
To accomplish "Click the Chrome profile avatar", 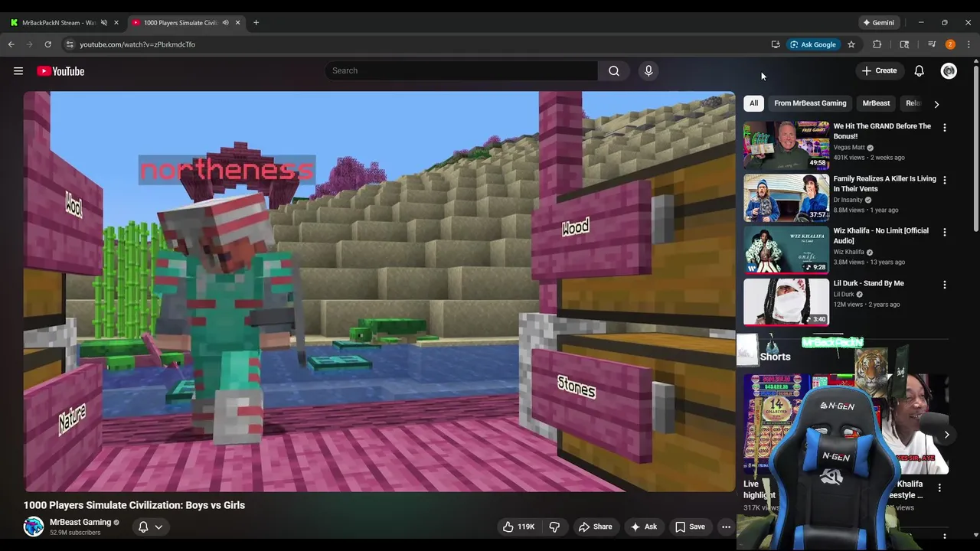I will 950,44.
